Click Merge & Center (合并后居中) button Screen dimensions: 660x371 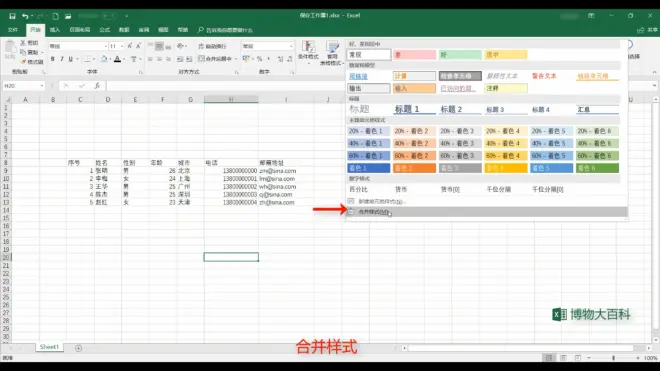[215, 59]
